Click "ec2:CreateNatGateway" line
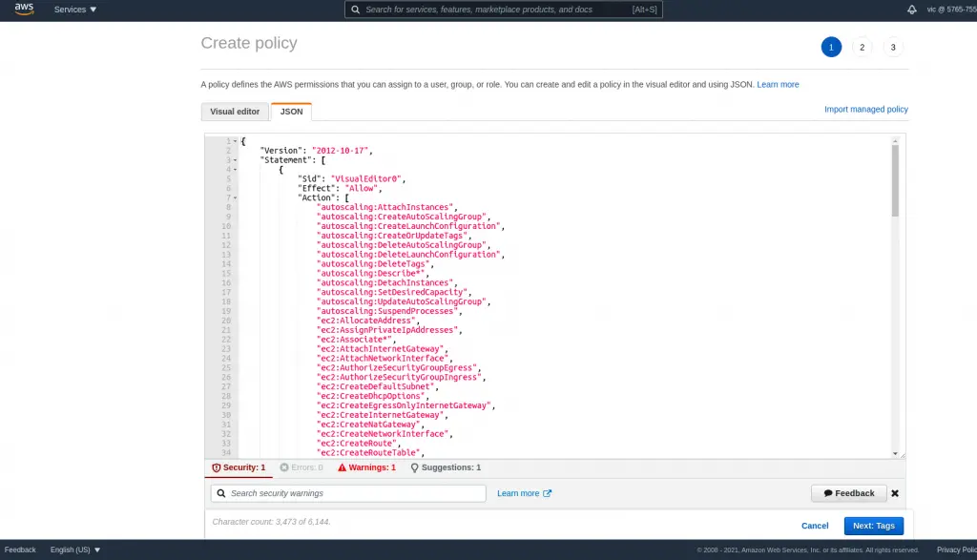 click(369, 425)
